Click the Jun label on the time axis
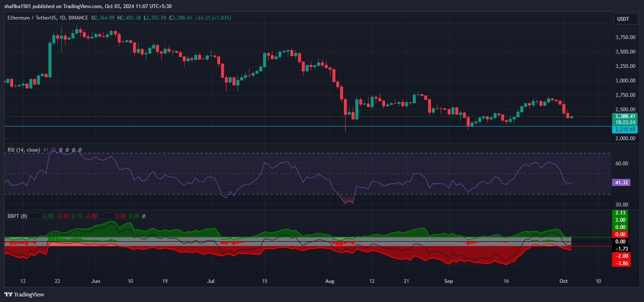This screenshot has height=302, width=644. pos(96,281)
